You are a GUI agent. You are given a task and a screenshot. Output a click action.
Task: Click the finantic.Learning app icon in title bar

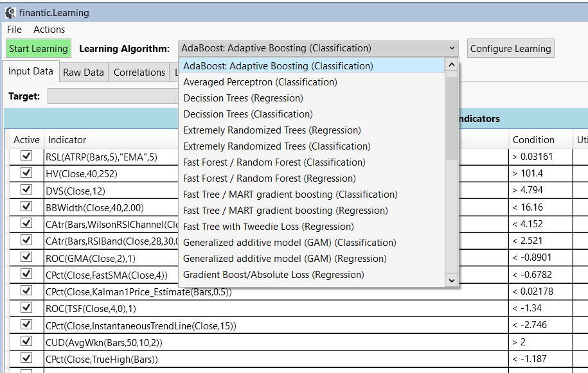click(x=10, y=12)
